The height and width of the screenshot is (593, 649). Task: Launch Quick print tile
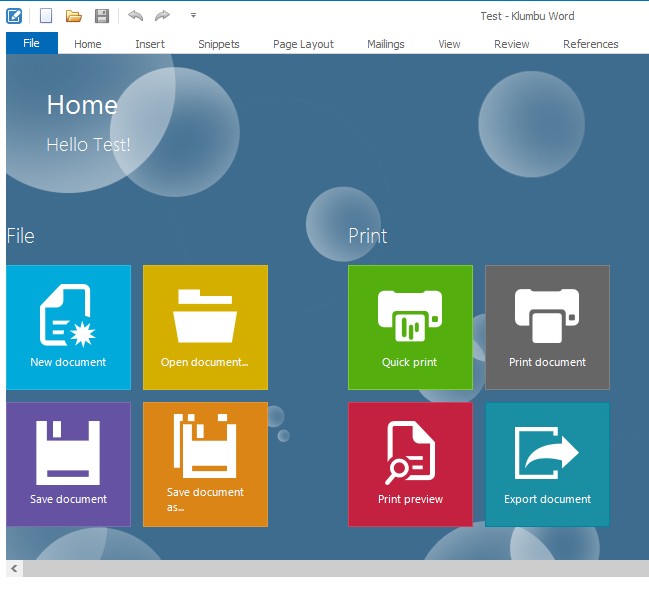(410, 327)
